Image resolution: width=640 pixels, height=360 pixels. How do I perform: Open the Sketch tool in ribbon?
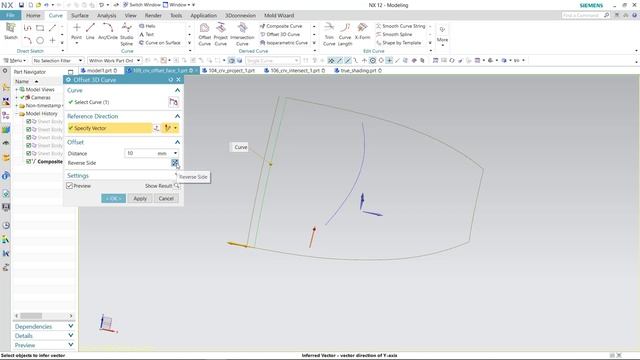pos(11,31)
